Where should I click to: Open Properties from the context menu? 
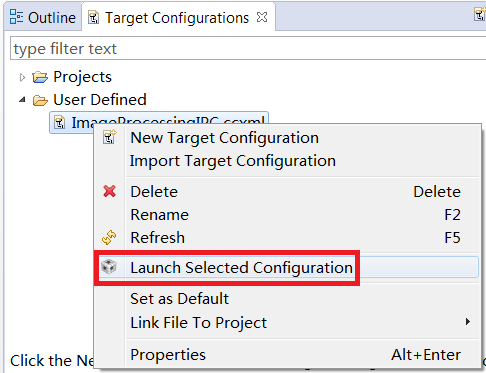(x=168, y=355)
